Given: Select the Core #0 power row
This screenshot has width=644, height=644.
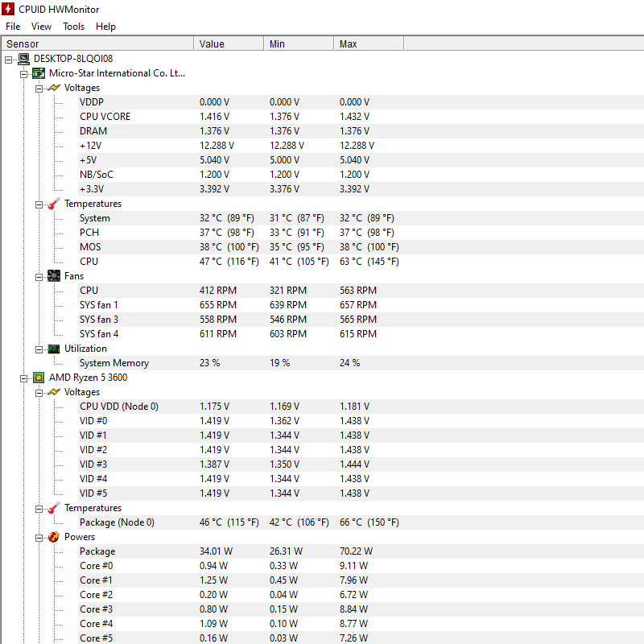Looking at the screenshot, I should pyautogui.click(x=361, y=566).
